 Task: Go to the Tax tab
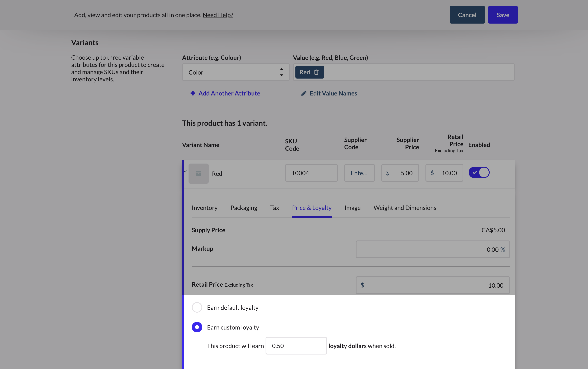274,208
